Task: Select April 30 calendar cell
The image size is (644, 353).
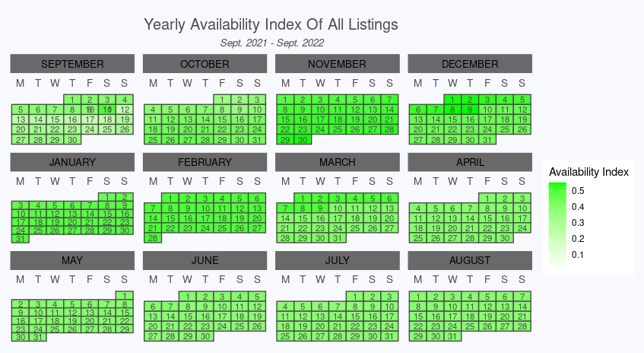Action: tap(505, 238)
